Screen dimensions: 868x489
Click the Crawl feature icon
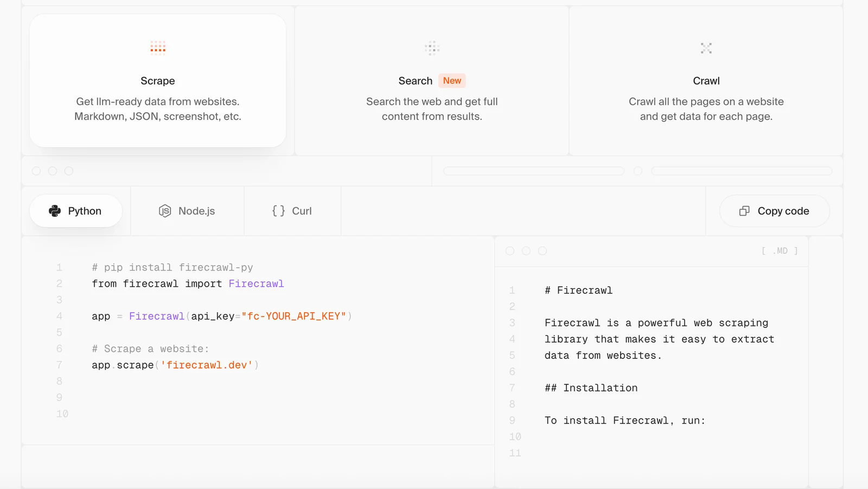(706, 48)
